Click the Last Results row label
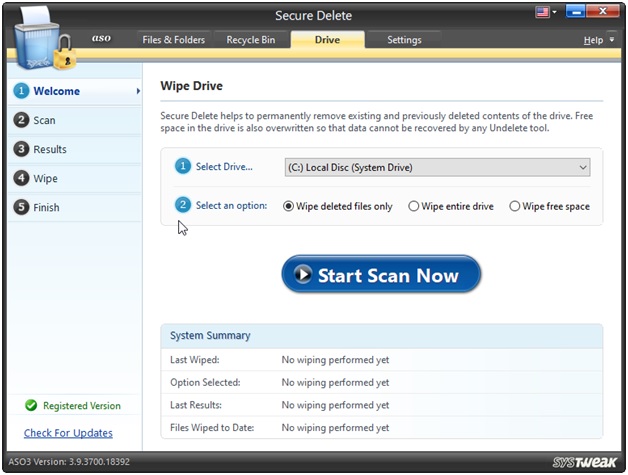Image resolution: width=628 pixels, height=475 pixels. (x=196, y=405)
